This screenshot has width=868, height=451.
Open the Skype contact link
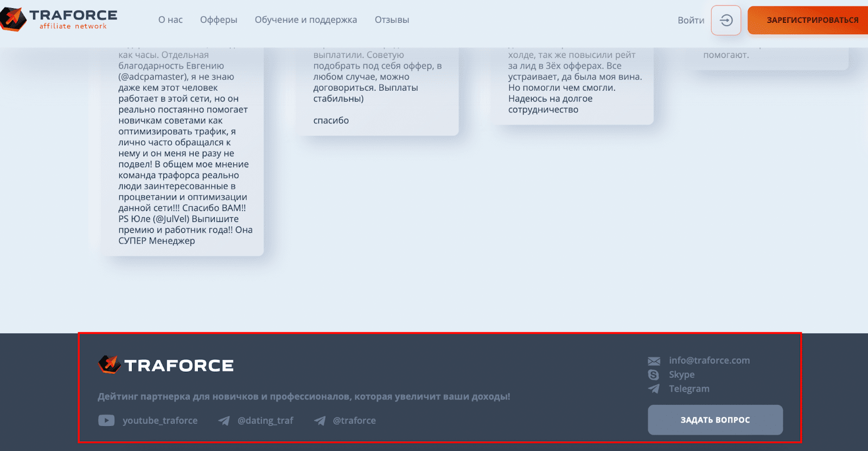[x=682, y=374]
